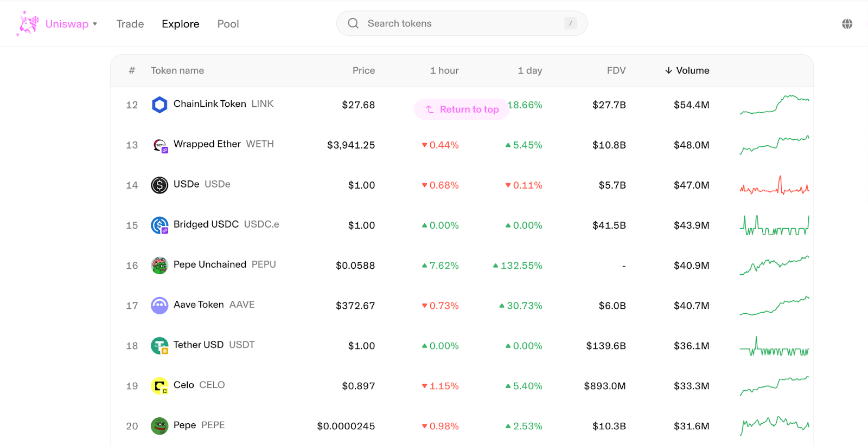Sort the table by FDV header
This screenshot has height=446, width=868.
pos(616,70)
